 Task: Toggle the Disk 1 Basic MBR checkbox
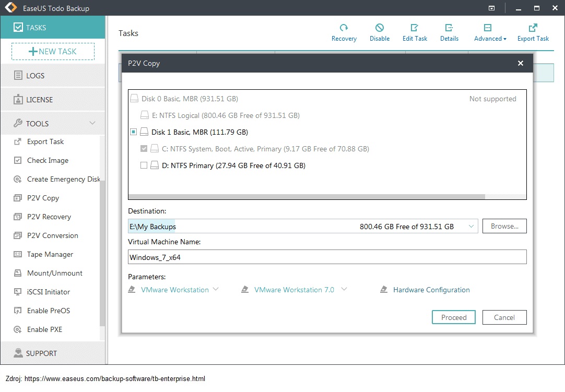[x=134, y=133]
